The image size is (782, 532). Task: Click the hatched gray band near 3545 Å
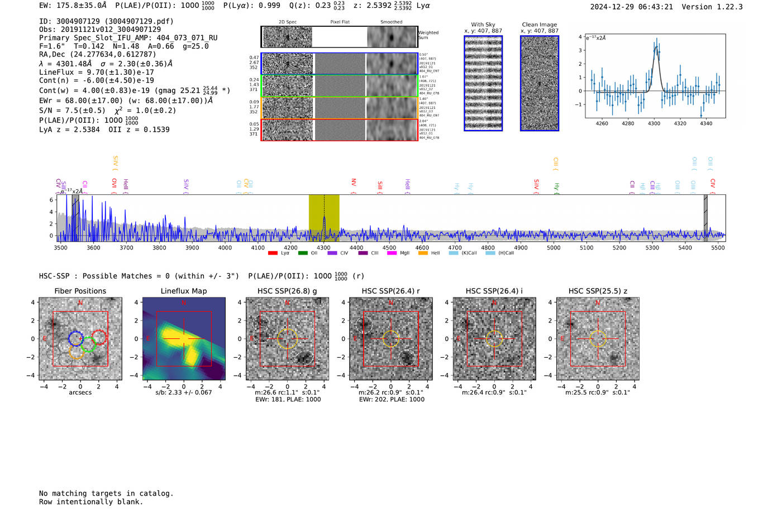[x=75, y=218]
